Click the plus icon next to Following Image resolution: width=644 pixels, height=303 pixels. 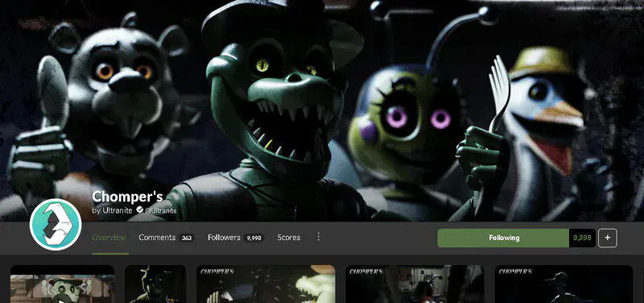[608, 238]
